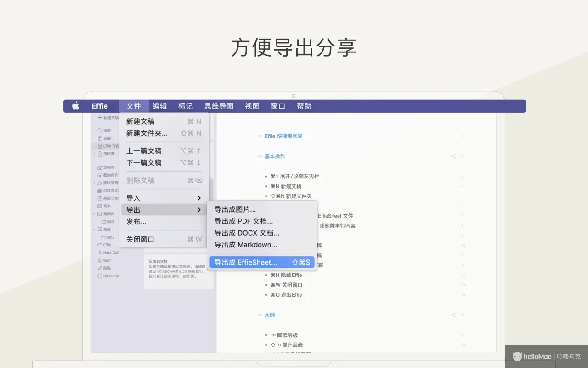Image resolution: width=588 pixels, height=368 pixels.
Task: Click the 全部 documents icon
Action: point(100,138)
